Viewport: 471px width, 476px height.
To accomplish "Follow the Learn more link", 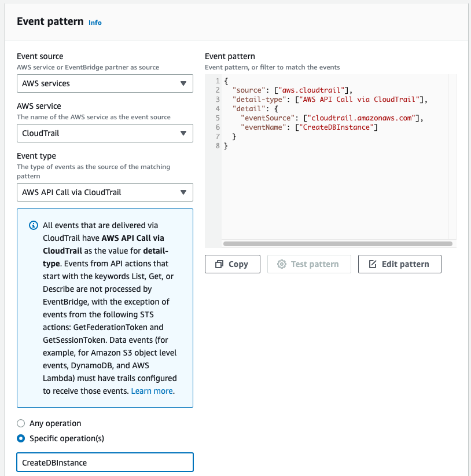I will coord(152,391).
